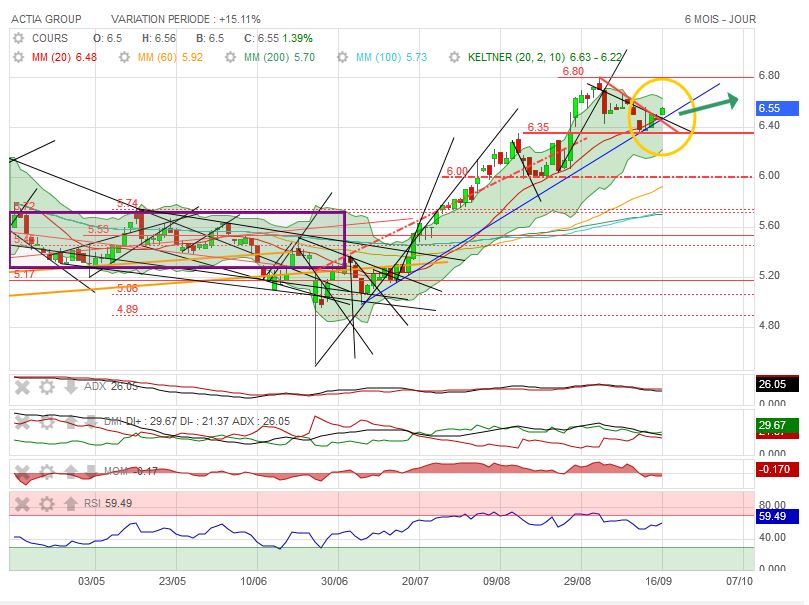Click the MM (100) 5.73 legend label
Screen dimensions: 809x605
coord(392,57)
